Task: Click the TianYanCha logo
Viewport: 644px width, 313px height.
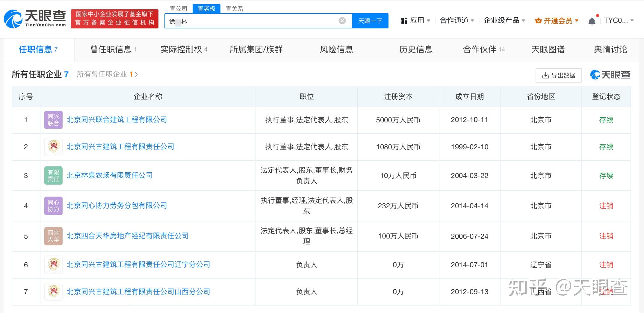Action: tap(35, 19)
